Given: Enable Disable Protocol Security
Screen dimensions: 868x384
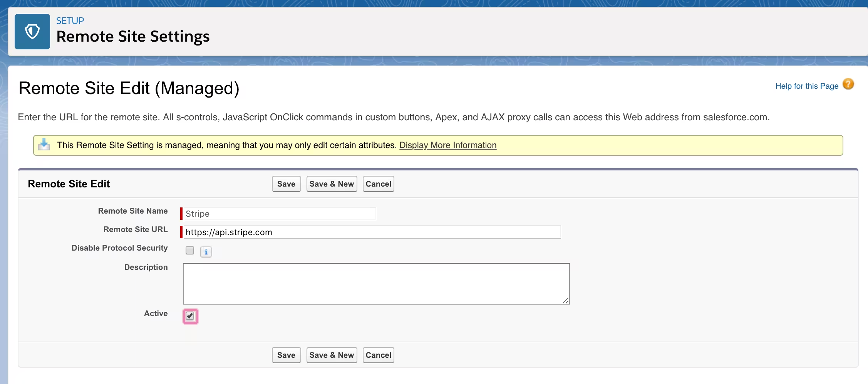Looking at the screenshot, I should click(x=189, y=250).
